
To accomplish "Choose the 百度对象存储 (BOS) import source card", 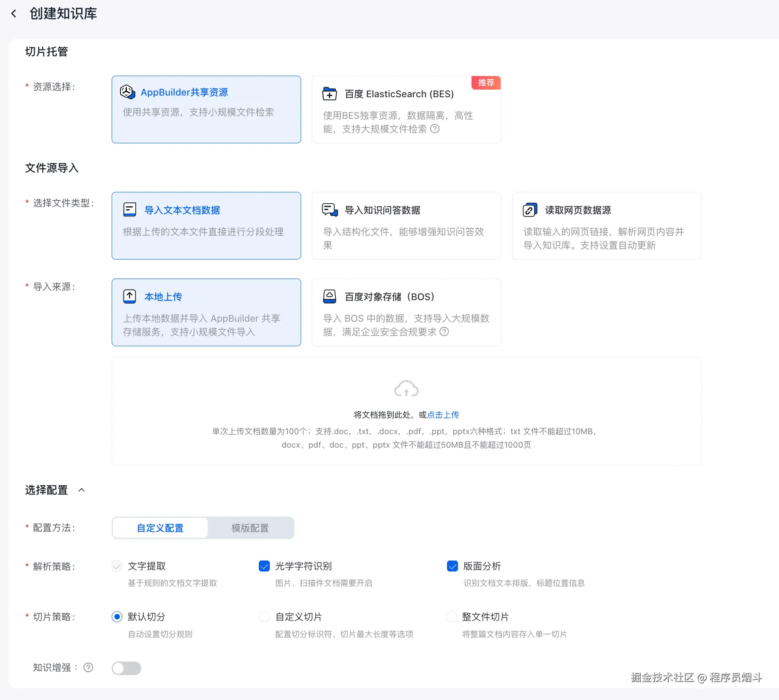I will click(x=406, y=312).
